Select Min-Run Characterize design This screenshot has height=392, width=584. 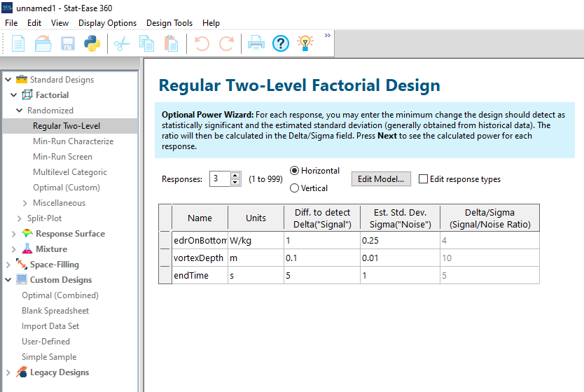73,141
